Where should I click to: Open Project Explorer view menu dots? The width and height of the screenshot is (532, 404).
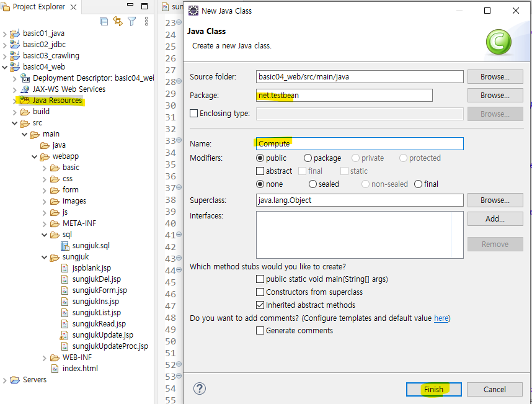coord(146,21)
